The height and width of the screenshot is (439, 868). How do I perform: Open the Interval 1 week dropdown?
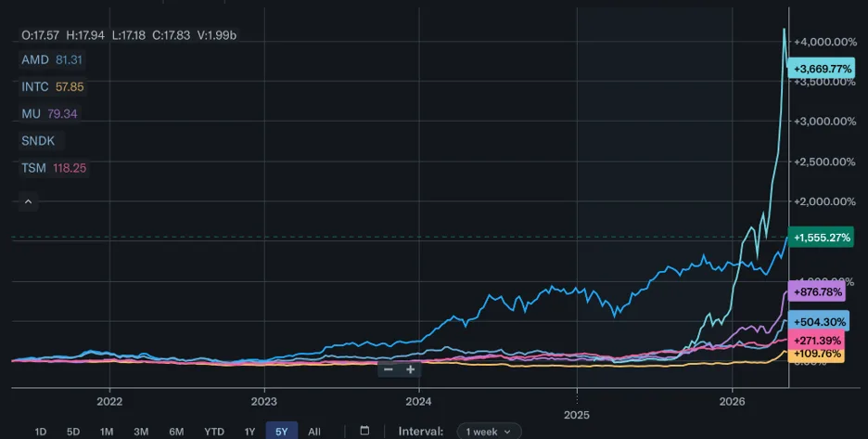coord(489,432)
